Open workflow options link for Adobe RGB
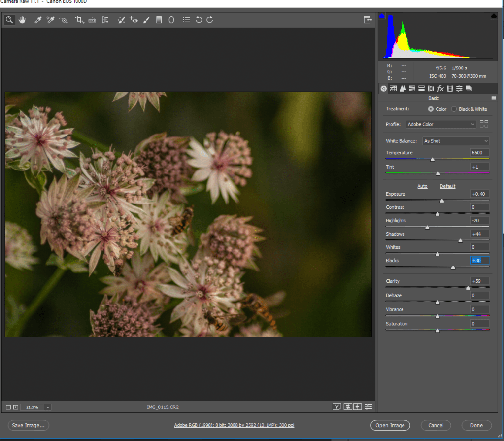The width and height of the screenshot is (504, 441). coord(234,425)
